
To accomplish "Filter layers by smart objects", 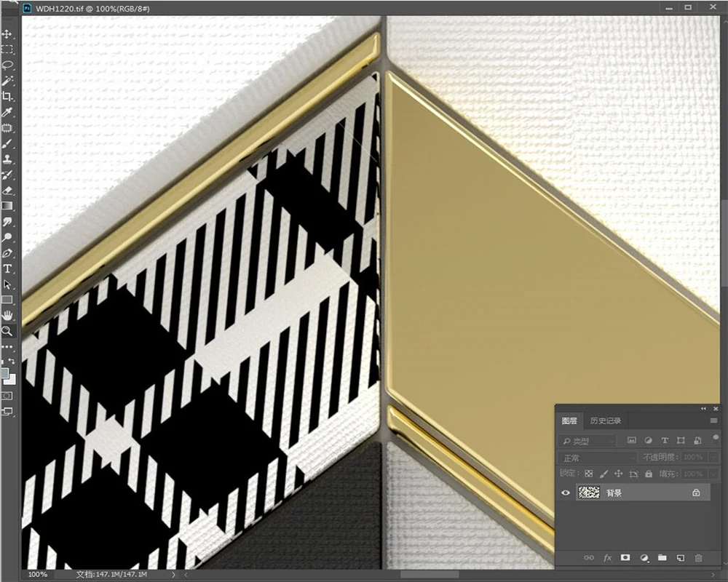I will point(697,440).
